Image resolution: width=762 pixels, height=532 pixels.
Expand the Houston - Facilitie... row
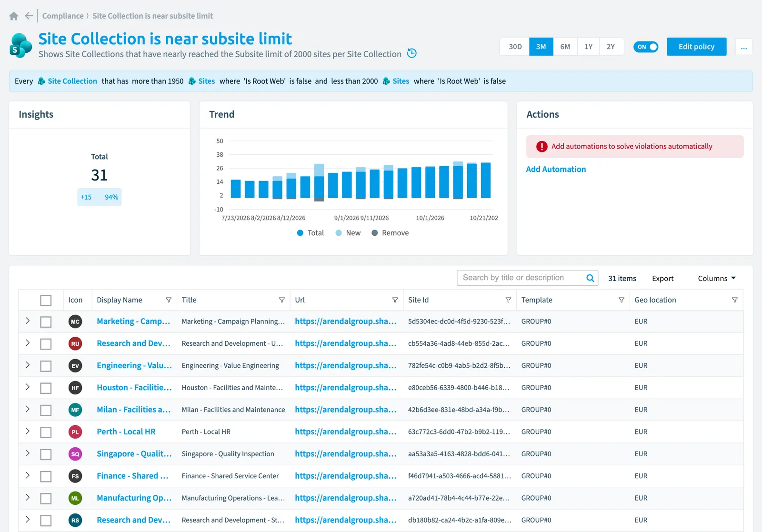(28, 387)
